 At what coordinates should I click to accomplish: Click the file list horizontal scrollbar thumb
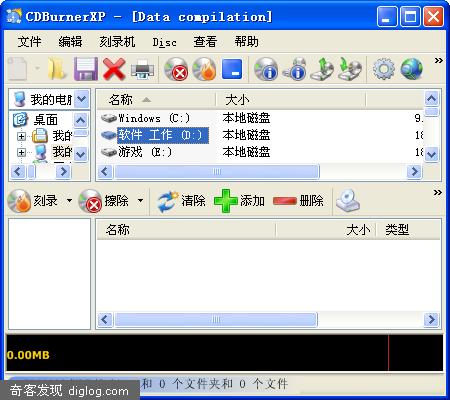217,172
